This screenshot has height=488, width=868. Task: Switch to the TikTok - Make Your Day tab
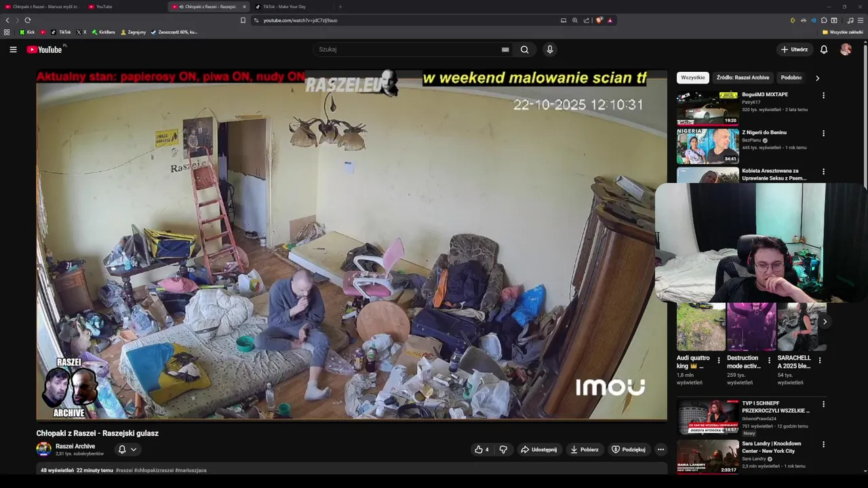tap(292, 7)
